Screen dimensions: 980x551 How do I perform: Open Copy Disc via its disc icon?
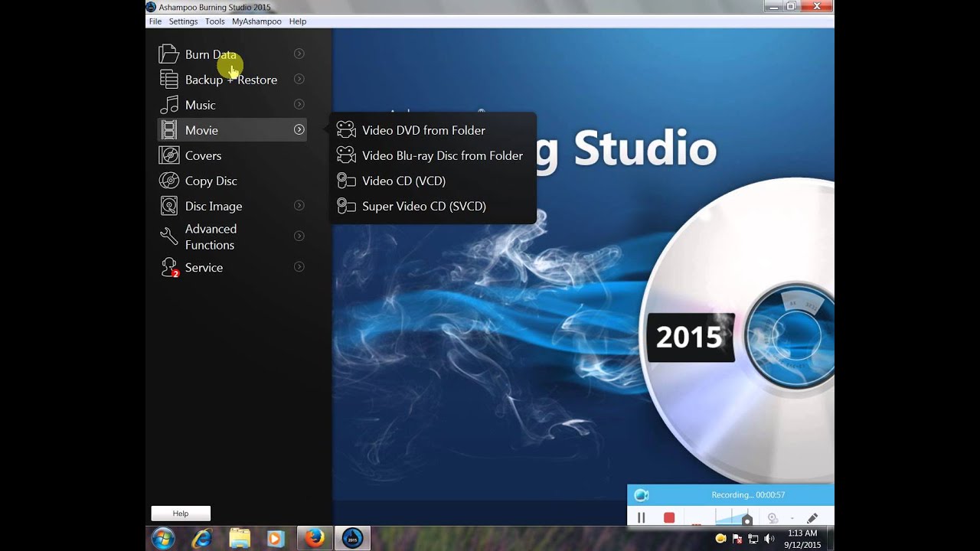pyautogui.click(x=168, y=181)
